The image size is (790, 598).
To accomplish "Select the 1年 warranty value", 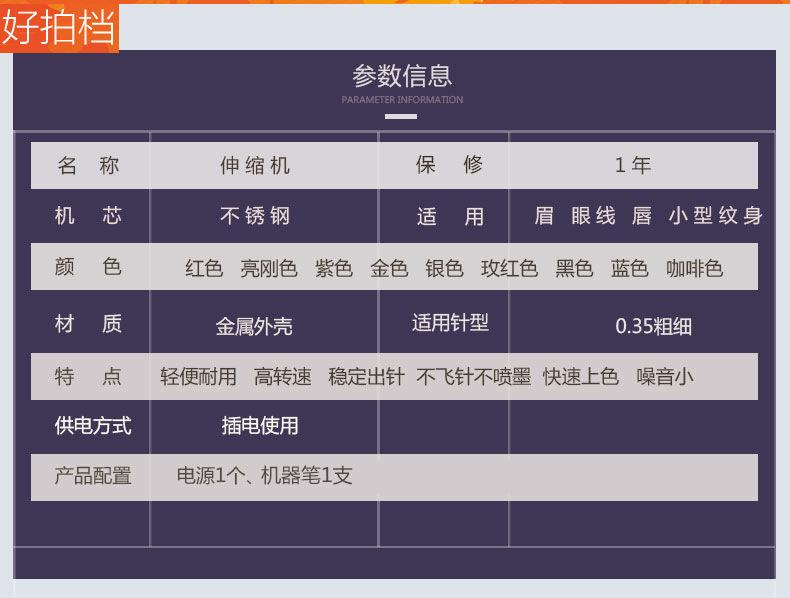I will click(633, 165).
